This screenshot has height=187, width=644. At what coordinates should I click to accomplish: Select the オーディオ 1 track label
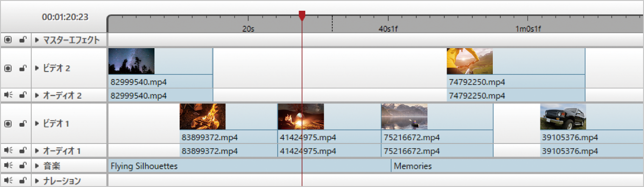point(62,151)
